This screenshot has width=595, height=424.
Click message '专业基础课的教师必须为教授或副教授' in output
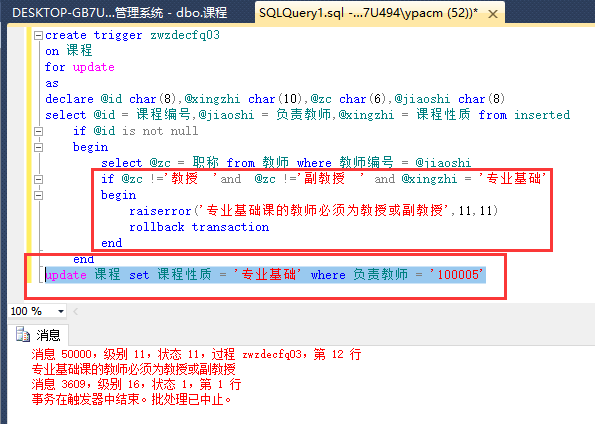(x=133, y=369)
